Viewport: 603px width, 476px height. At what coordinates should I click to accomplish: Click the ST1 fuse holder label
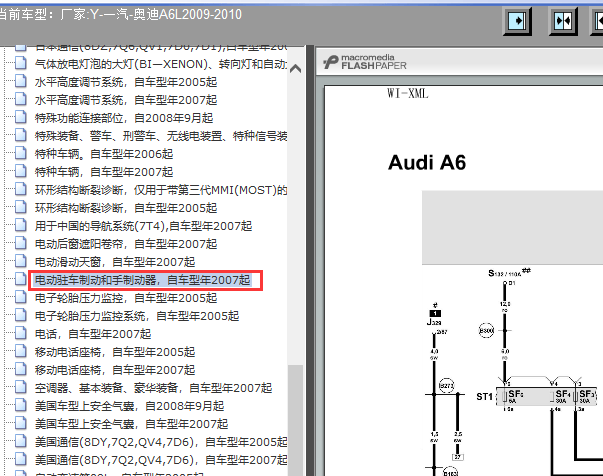pyautogui.click(x=485, y=396)
